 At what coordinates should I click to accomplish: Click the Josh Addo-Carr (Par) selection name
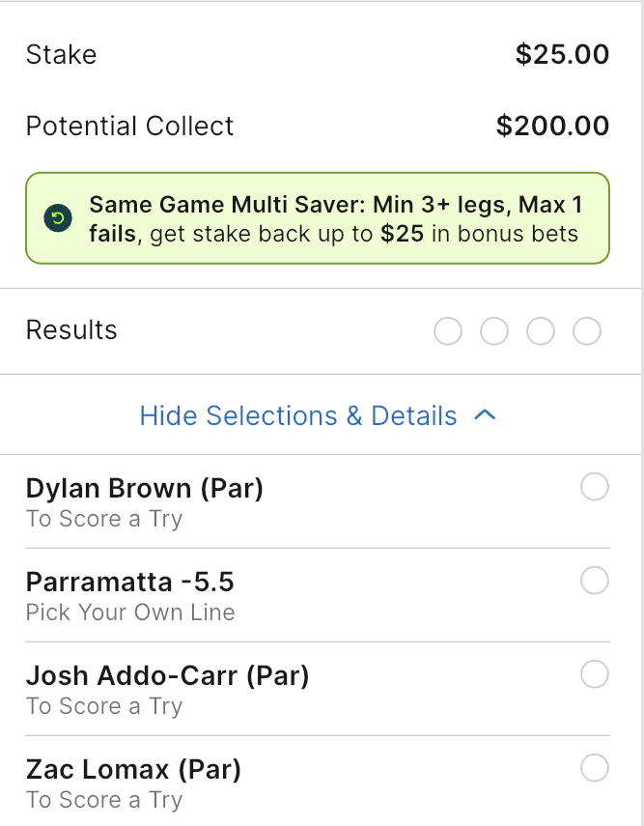168,675
